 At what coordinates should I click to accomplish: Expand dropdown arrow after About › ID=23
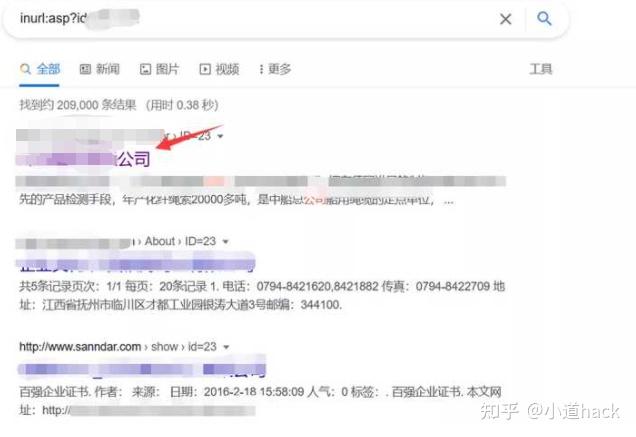click(226, 241)
